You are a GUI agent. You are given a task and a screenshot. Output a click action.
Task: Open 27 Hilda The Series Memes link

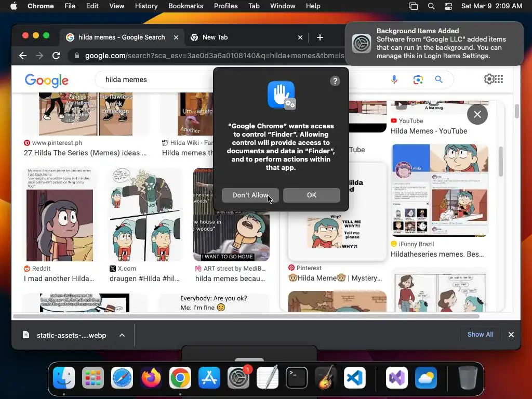pyautogui.click(x=85, y=153)
